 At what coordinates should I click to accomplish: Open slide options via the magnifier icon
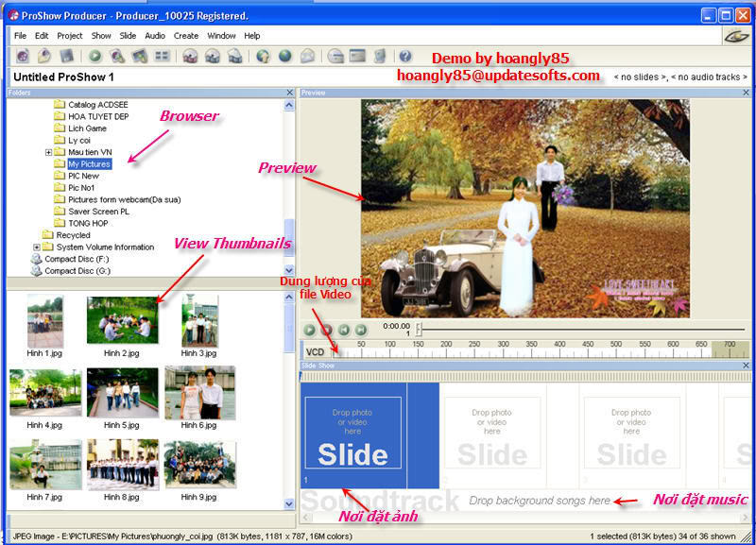(117, 57)
